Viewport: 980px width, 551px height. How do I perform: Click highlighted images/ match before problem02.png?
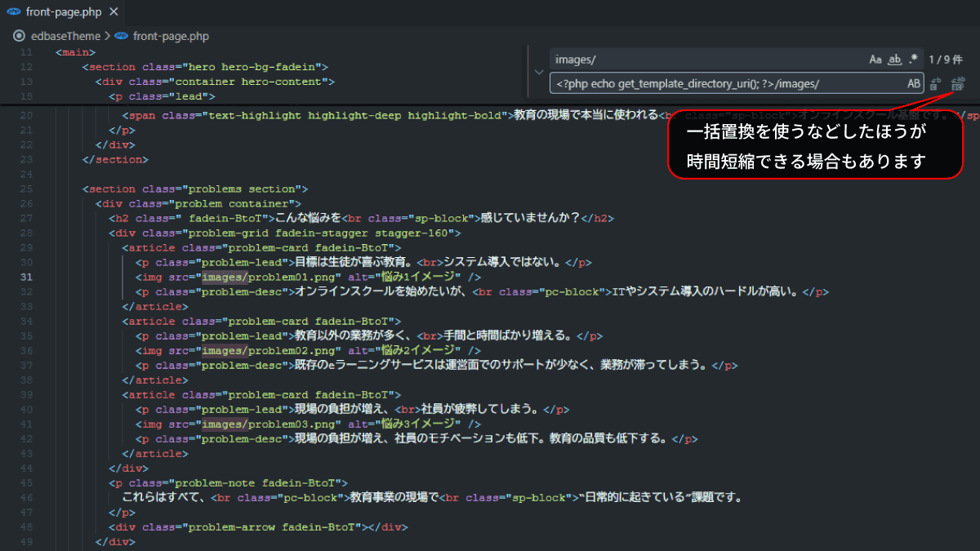click(x=225, y=350)
